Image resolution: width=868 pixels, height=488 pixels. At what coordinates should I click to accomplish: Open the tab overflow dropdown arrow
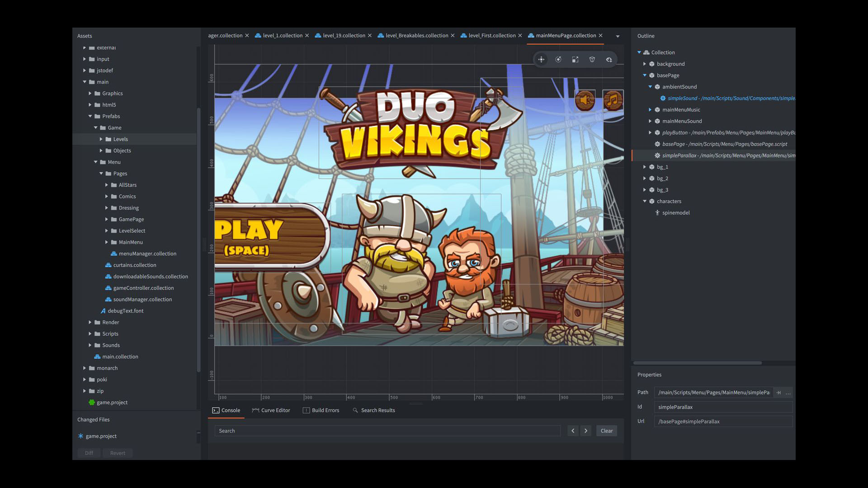coord(618,36)
